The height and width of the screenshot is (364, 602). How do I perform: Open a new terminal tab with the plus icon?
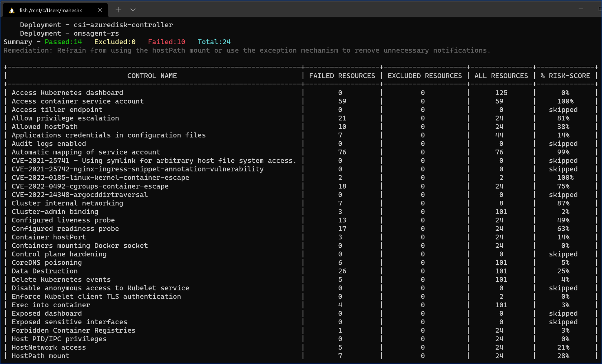click(118, 10)
